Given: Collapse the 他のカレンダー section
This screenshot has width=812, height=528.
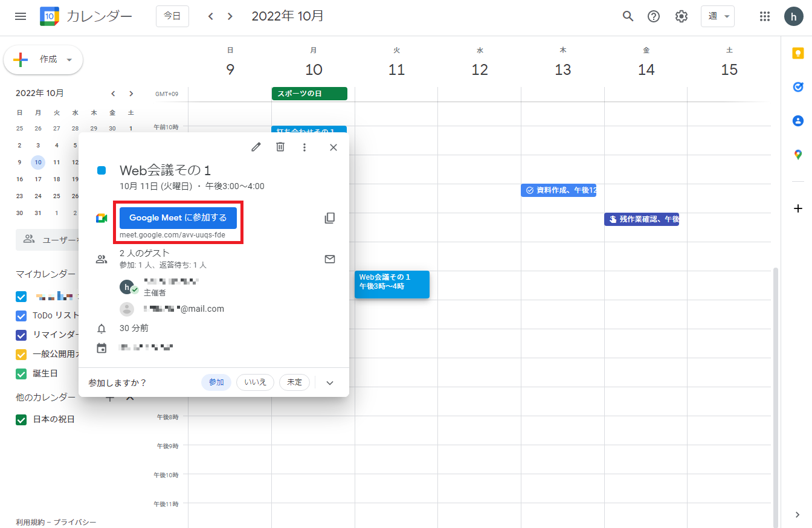Looking at the screenshot, I should [130, 398].
